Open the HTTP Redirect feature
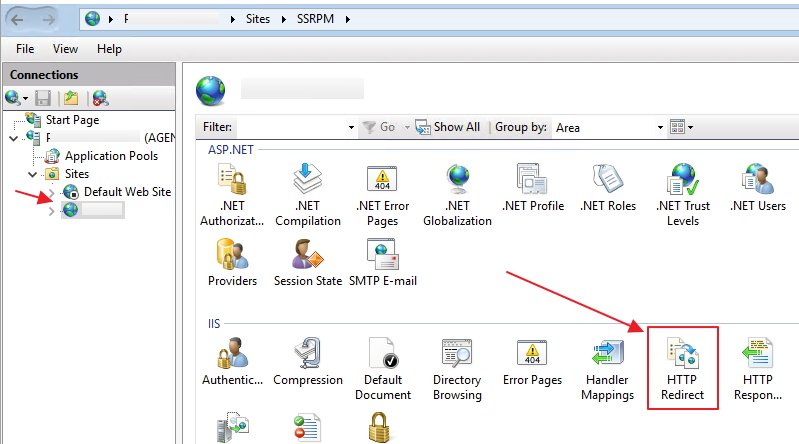Screen dimensions: 799x444 click(x=683, y=366)
